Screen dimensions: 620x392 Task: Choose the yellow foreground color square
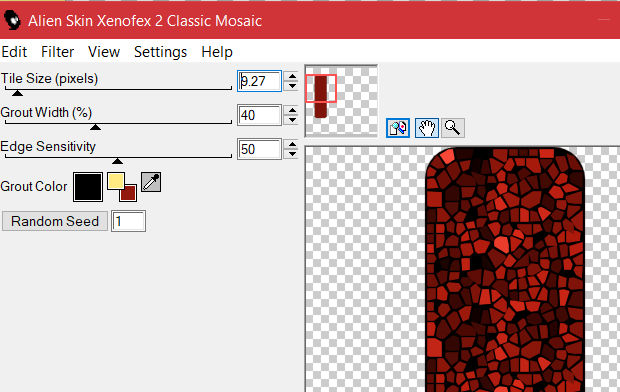point(115,180)
